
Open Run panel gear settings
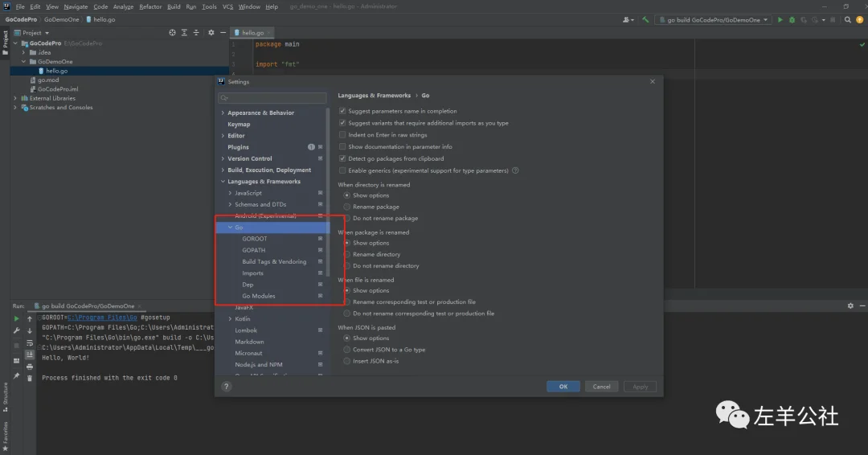(x=850, y=305)
